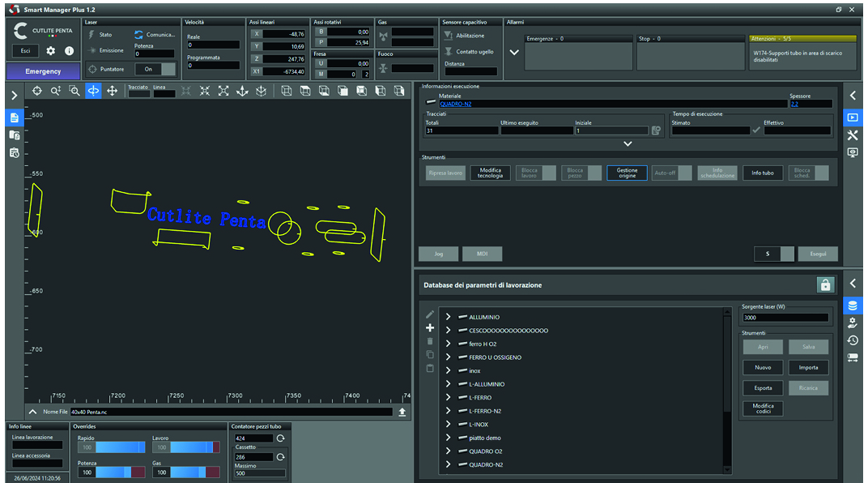Select the pan (four-arrow move) tool
The height and width of the screenshot is (483, 868).
pyautogui.click(x=113, y=91)
